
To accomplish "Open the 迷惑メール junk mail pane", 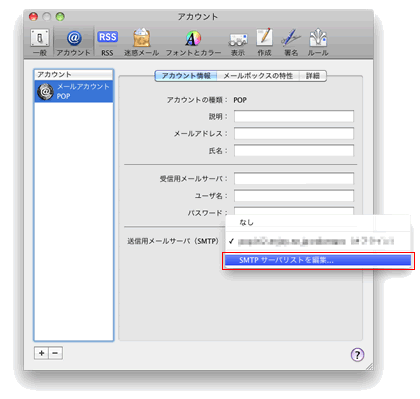I will [x=141, y=42].
